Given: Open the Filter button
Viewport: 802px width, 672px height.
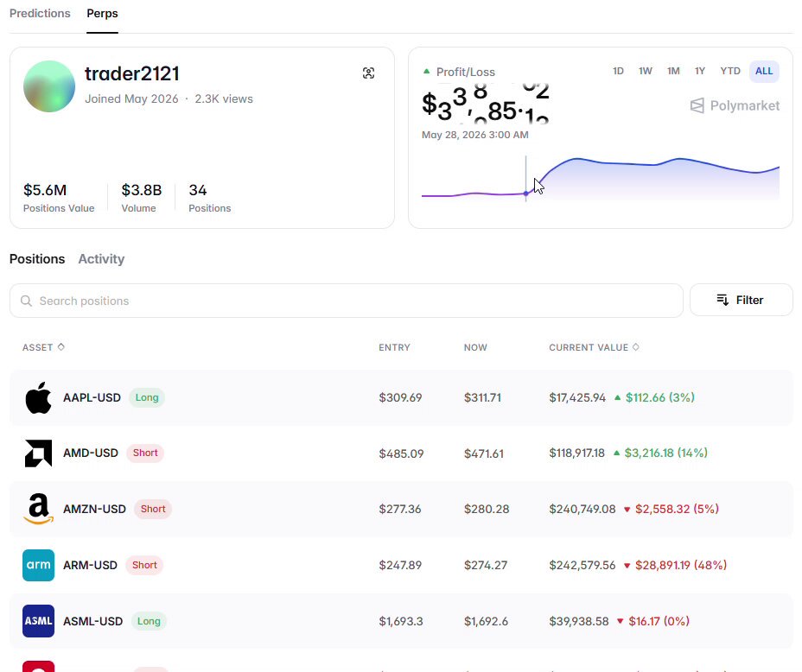Looking at the screenshot, I should tap(742, 300).
